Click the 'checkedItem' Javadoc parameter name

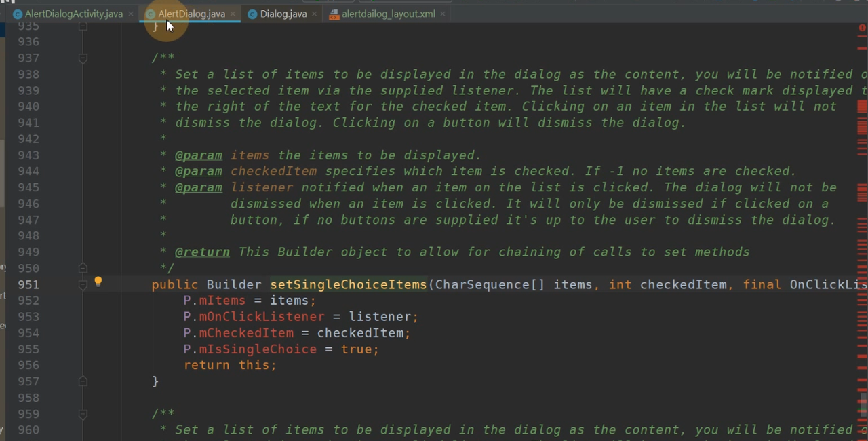pos(273,171)
